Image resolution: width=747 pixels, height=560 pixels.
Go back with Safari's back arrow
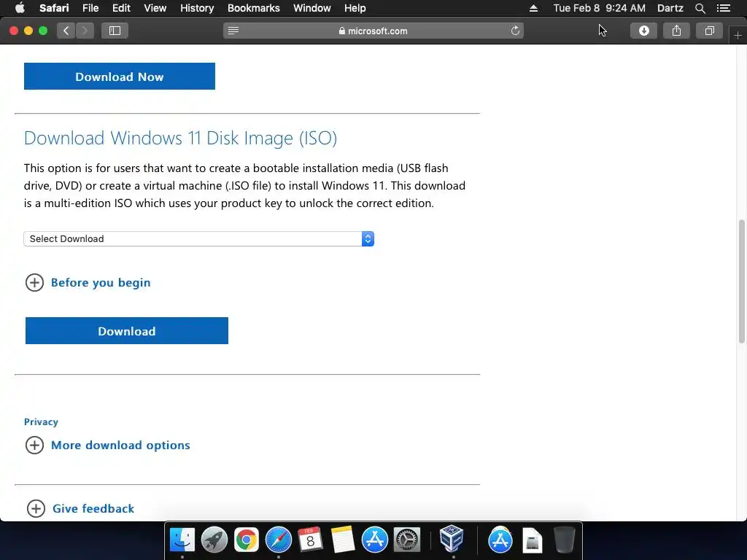pyautogui.click(x=66, y=31)
